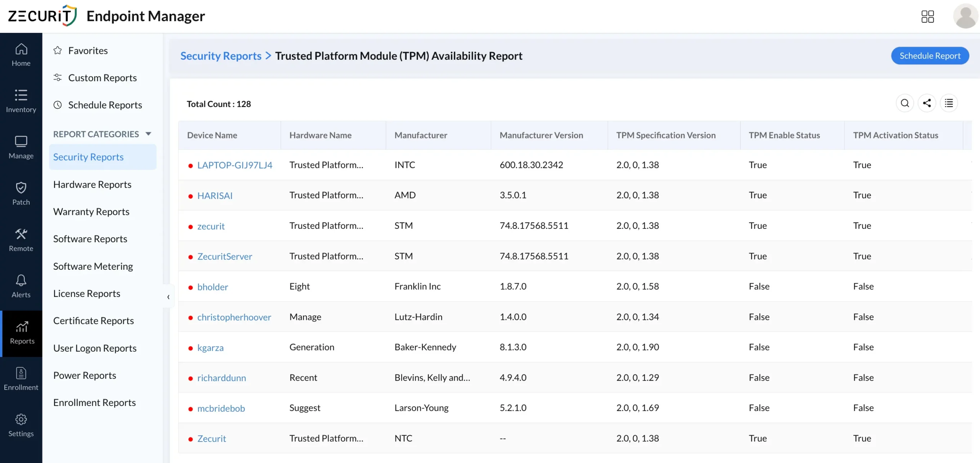This screenshot has width=980, height=463.
Task: Open the Patch section
Action: [x=21, y=194]
